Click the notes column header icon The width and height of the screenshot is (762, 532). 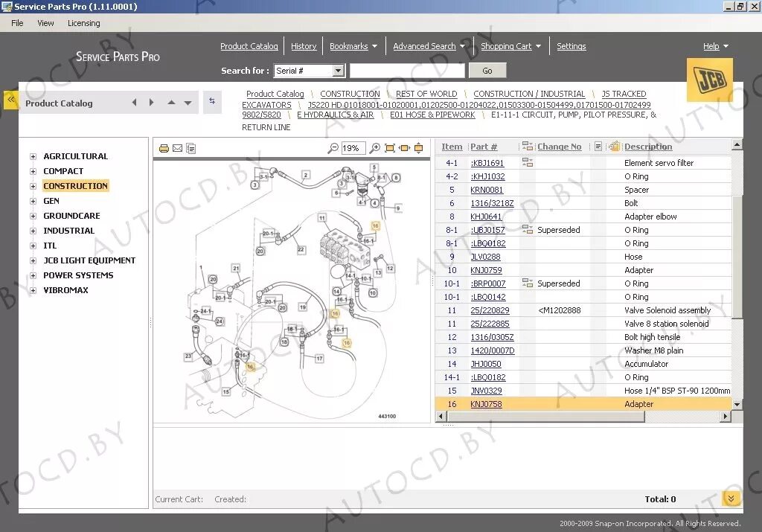(x=598, y=147)
